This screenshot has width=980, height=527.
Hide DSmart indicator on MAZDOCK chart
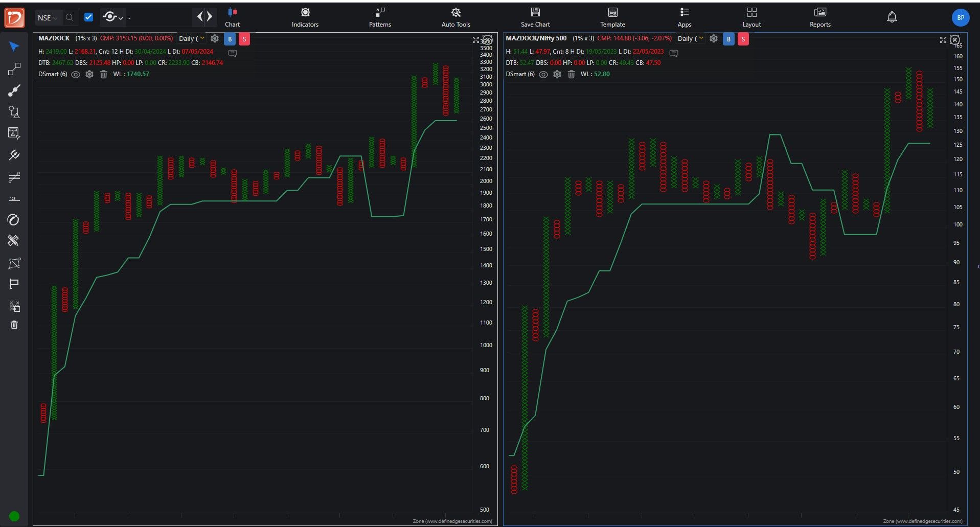76,74
